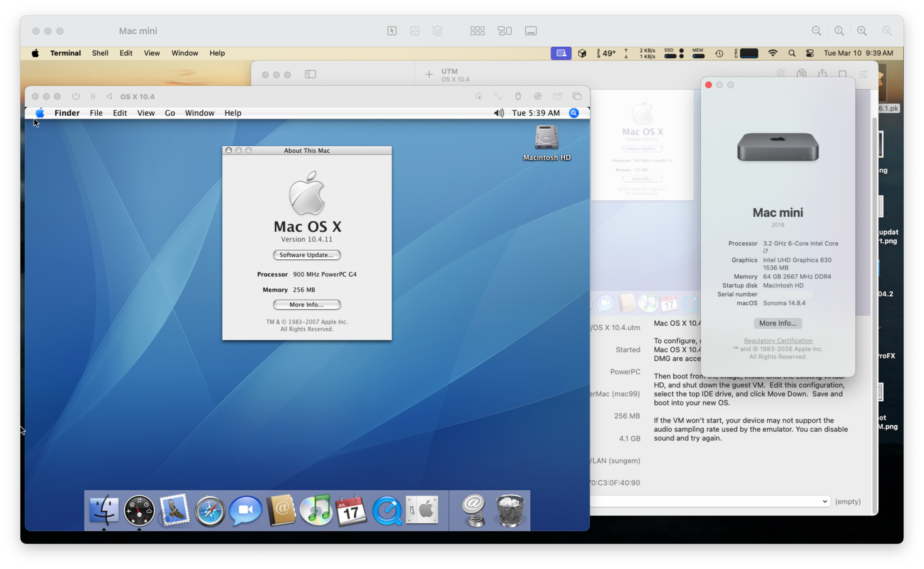Screen dimensions: 924x569
Task: Click Software Update... in About This Mac
Action: (x=307, y=255)
